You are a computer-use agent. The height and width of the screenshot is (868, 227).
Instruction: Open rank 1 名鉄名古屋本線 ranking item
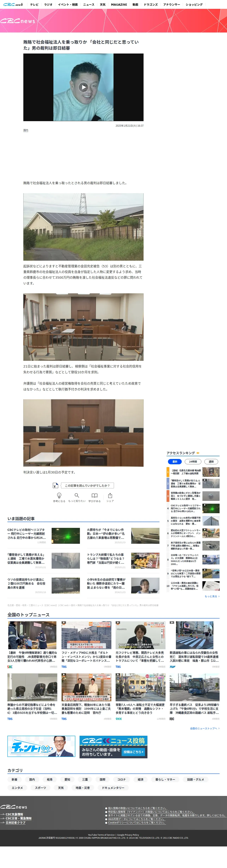point(193,472)
